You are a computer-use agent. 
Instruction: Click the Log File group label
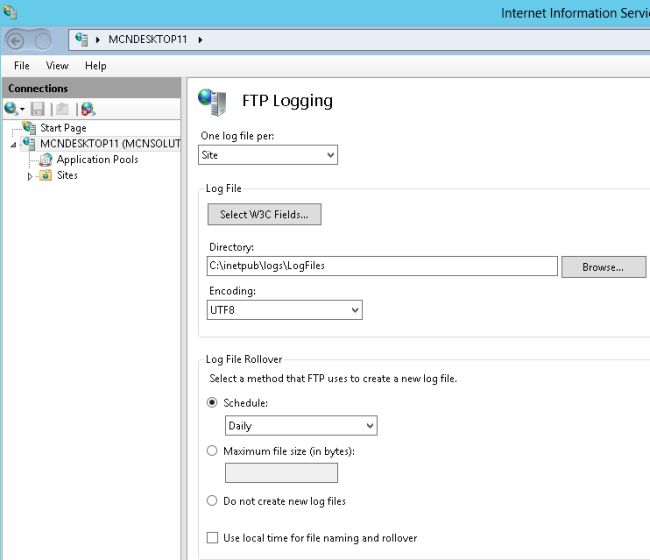(x=223, y=189)
